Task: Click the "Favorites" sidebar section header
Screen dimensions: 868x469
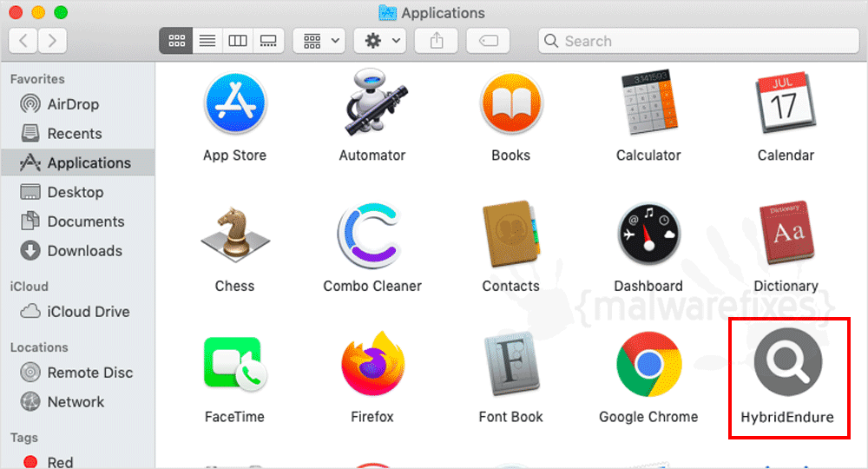Action: 37,79
